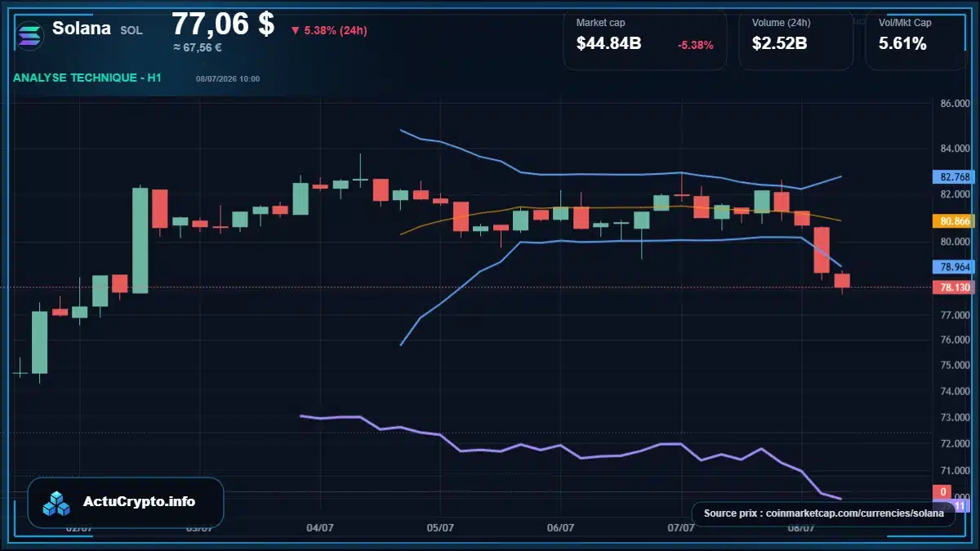Click the 04/07 date axis label
The width and height of the screenshot is (980, 551).
tap(320, 528)
